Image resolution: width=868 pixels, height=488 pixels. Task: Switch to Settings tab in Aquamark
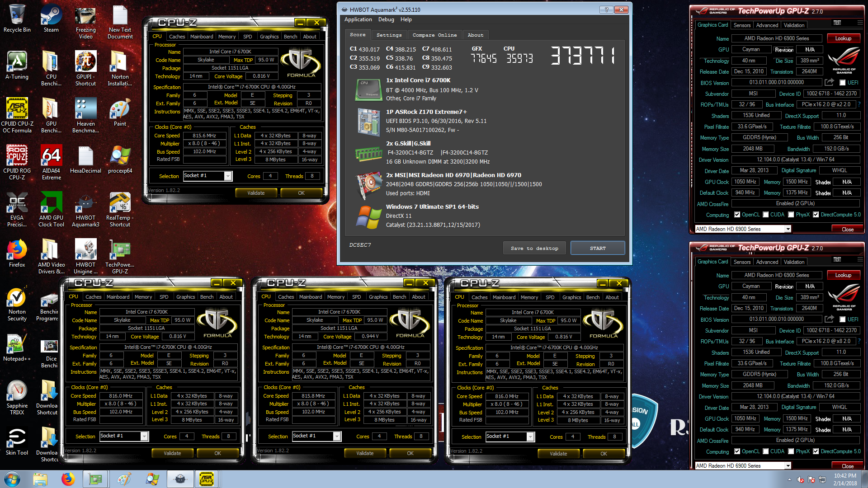point(389,35)
